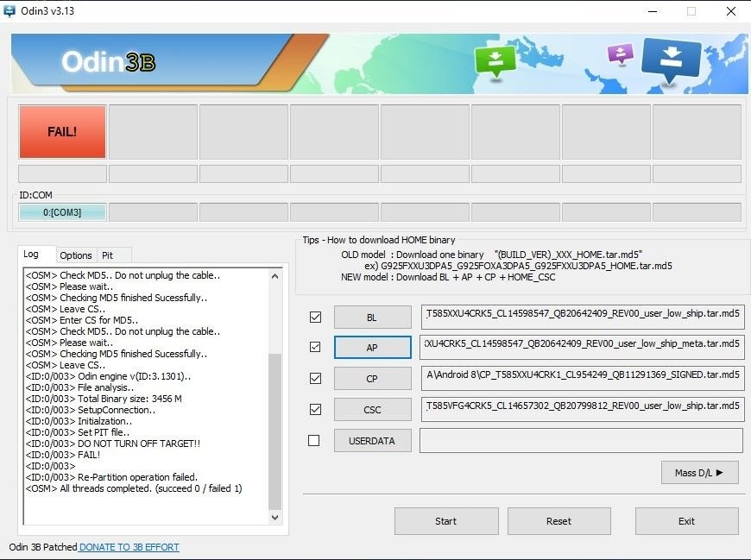Close the Odin3 window
Image resolution: width=751 pixels, height=560 pixels.
tap(731, 11)
